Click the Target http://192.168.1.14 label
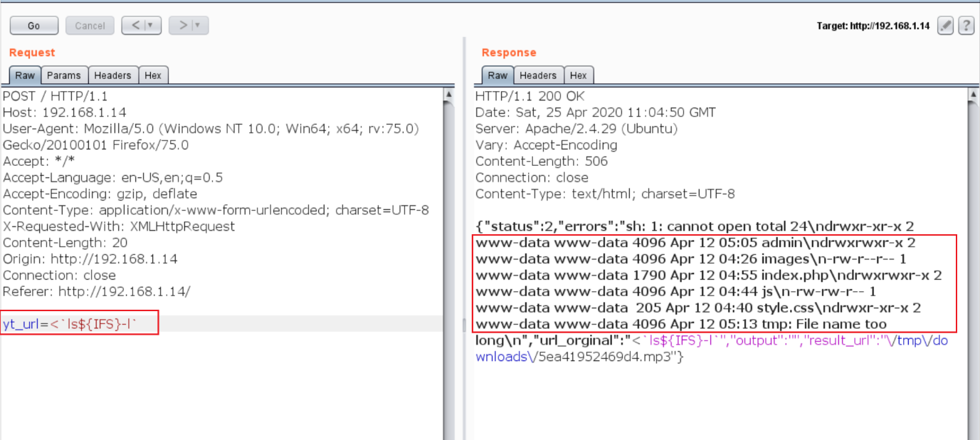Screen dimensions: 980x440 [x=873, y=26]
